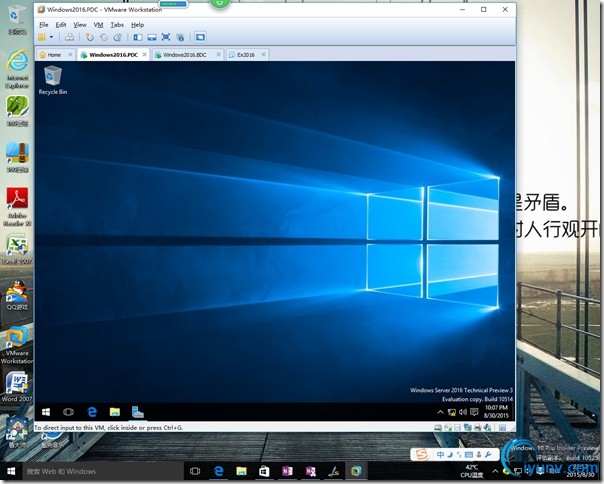604x484 pixels.
Task: Open host Task View on the taskbar
Action: [195, 471]
